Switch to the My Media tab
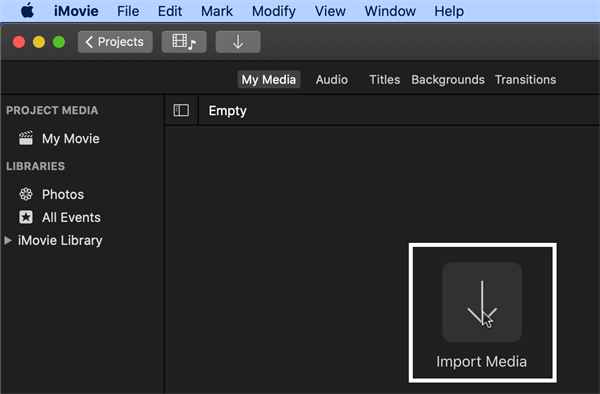The width and height of the screenshot is (600, 394). click(269, 80)
